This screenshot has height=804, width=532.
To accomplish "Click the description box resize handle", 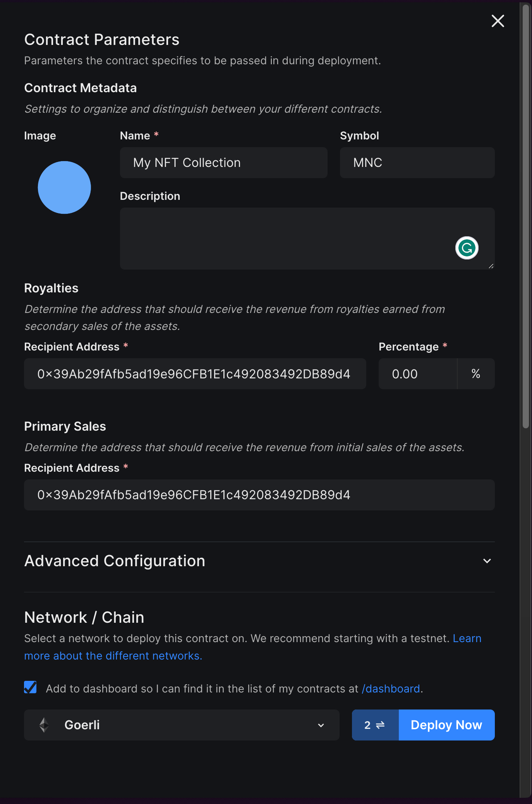I will (x=491, y=266).
